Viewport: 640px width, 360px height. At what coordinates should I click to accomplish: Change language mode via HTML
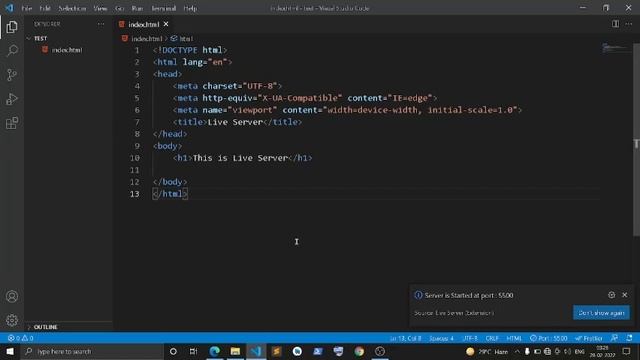514,338
